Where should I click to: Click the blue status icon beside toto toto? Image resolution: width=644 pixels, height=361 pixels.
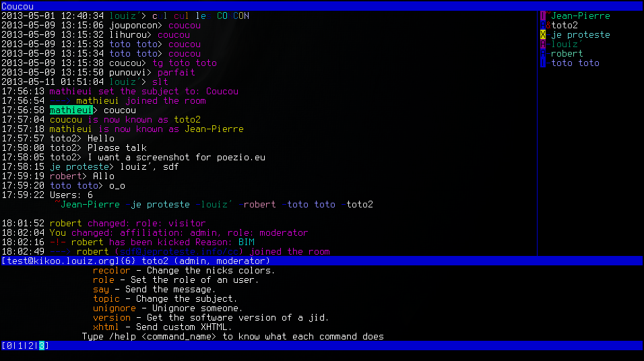coord(542,63)
